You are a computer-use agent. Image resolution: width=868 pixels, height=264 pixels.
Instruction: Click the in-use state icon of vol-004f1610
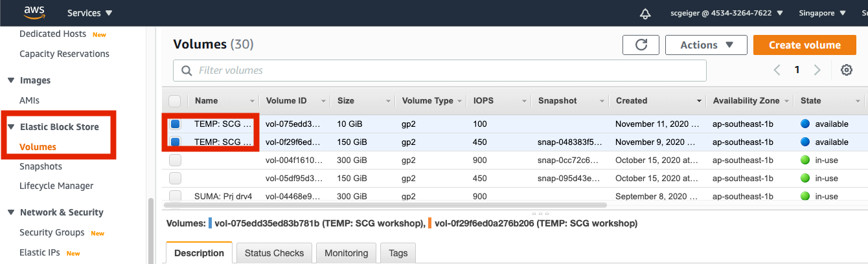(806, 160)
